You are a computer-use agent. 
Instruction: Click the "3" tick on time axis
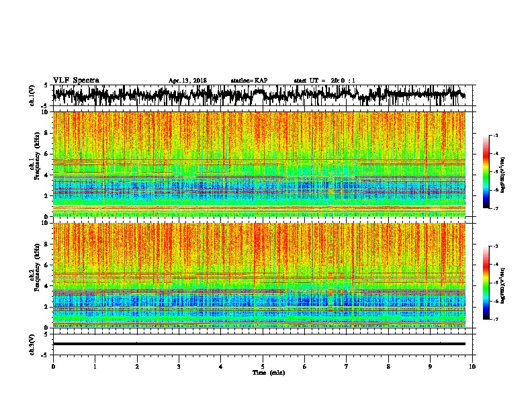(179, 367)
